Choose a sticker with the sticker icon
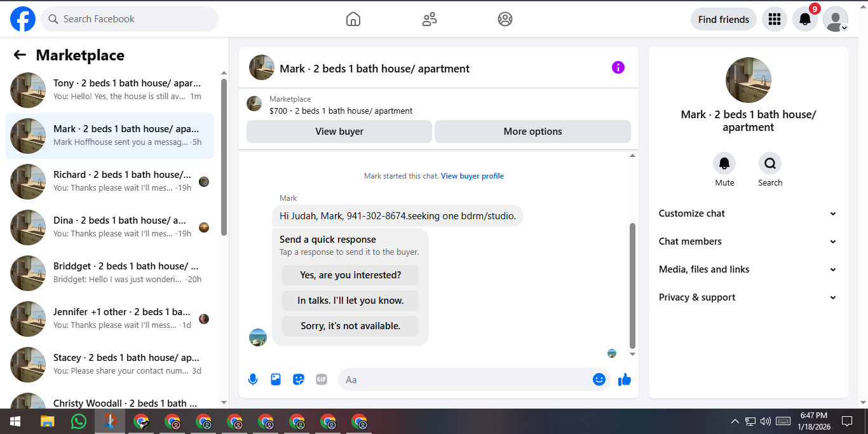The height and width of the screenshot is (434, 868). (x=299, y=379)
